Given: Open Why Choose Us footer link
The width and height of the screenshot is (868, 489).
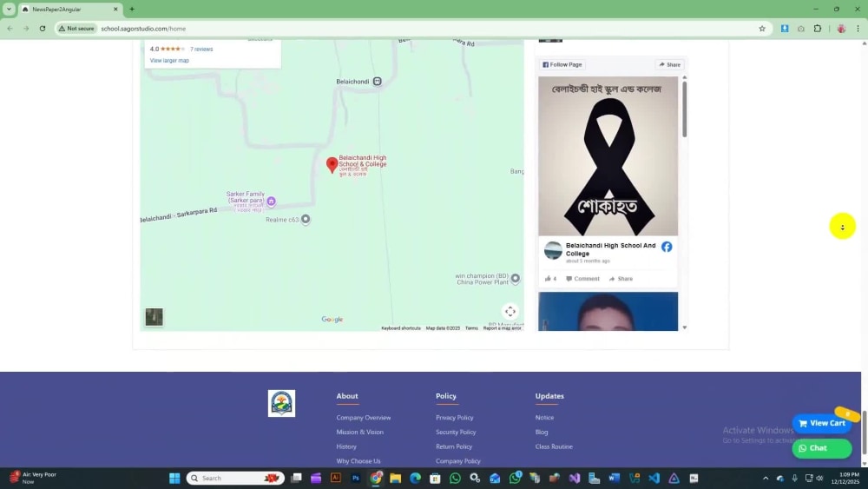Looking at the screenshot, I should coord(358,460).
